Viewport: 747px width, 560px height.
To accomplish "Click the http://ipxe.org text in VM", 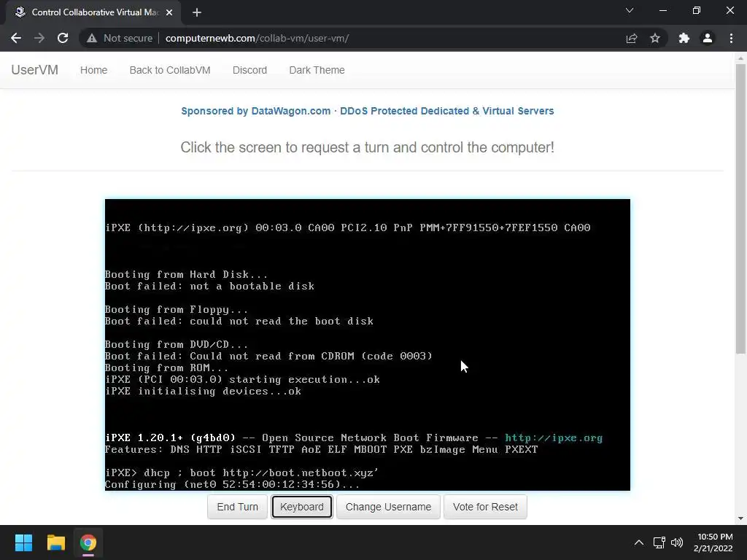I will point(554,437).
